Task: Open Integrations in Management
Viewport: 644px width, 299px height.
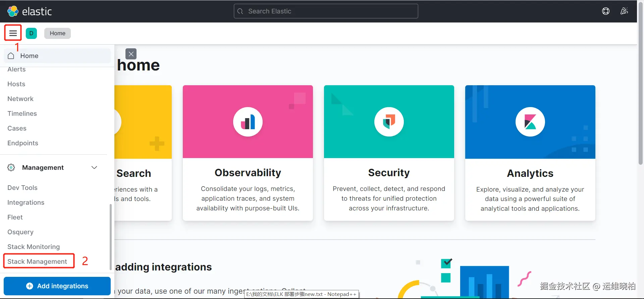Action: click(26, 202)
